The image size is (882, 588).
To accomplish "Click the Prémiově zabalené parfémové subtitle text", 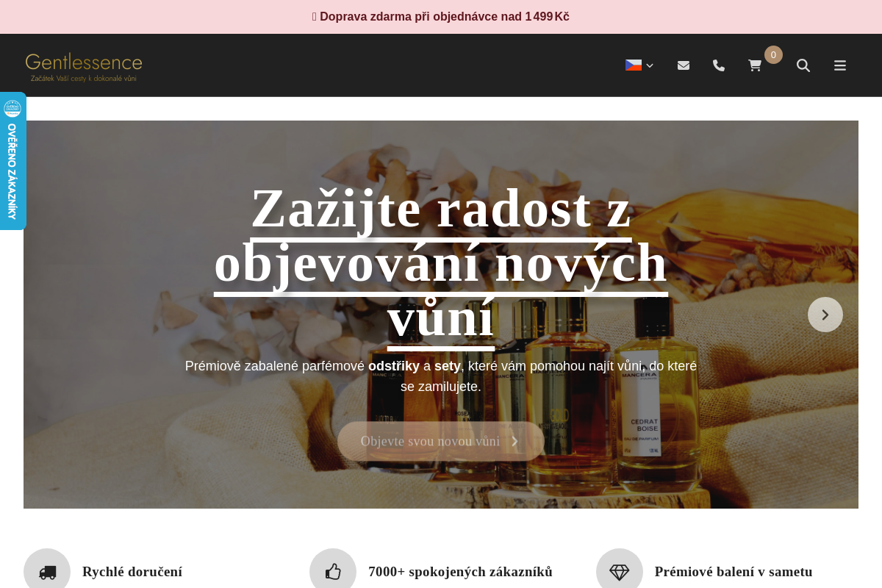I will (441, 376).
